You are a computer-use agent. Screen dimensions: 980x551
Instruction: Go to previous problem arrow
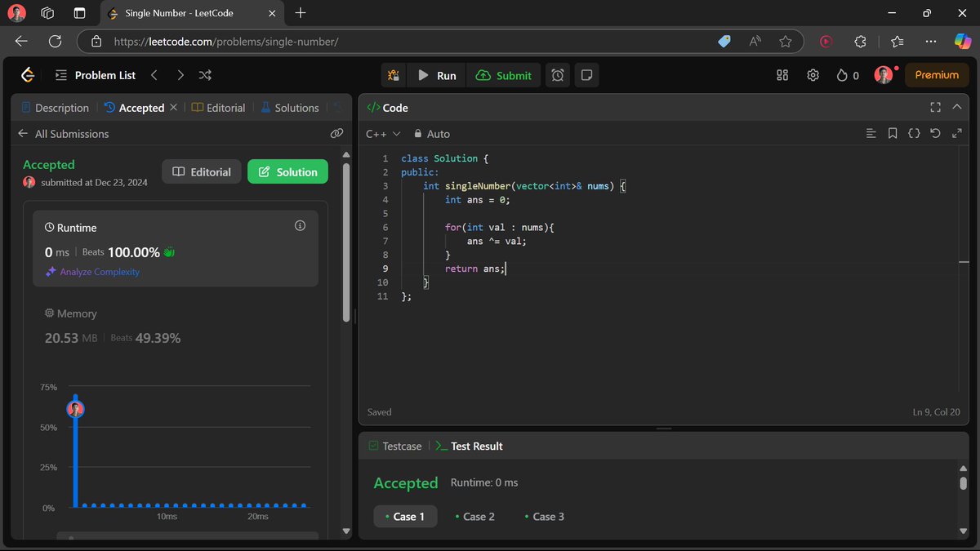(154, 75)
